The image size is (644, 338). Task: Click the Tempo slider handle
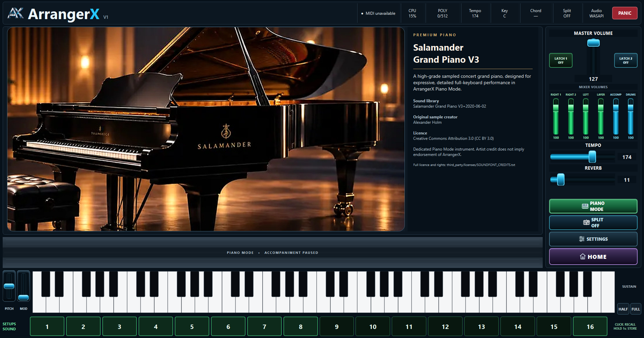592,157
